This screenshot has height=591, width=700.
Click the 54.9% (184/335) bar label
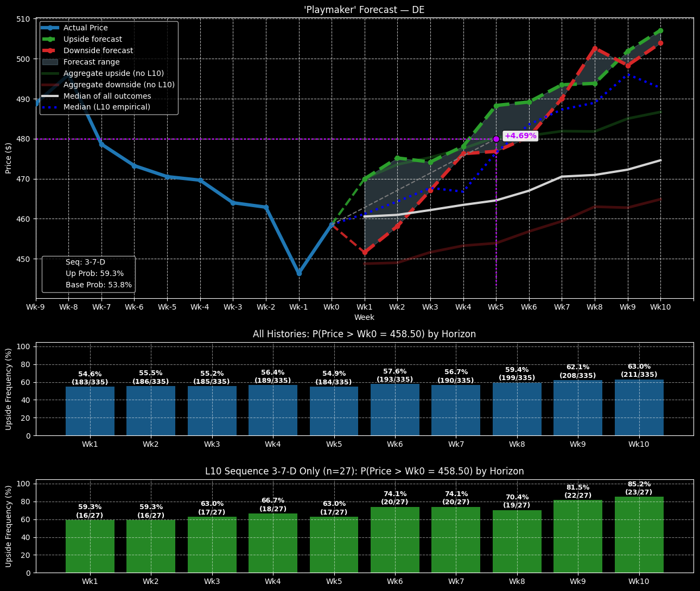pos(334,378)
